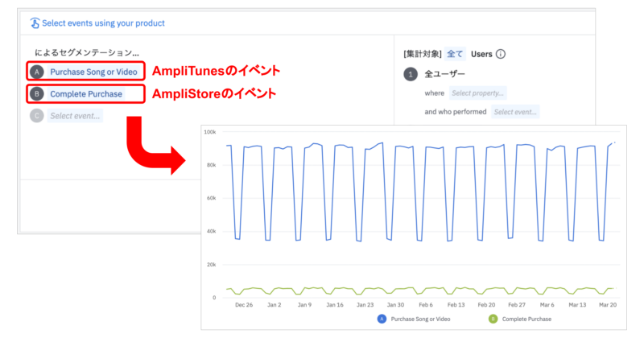The image size is (644, 338).
Task: Click the blue A marker in the chart legend
Action: [x=381, y=319]
